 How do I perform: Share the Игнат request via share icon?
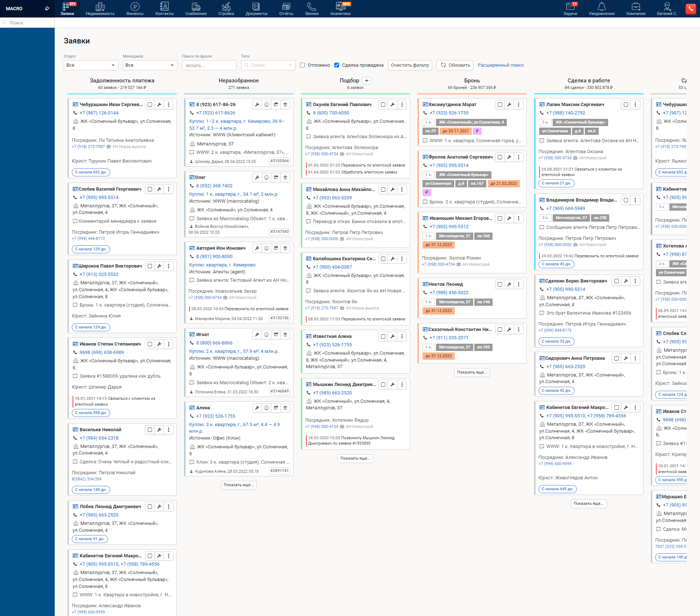[276, 334]
